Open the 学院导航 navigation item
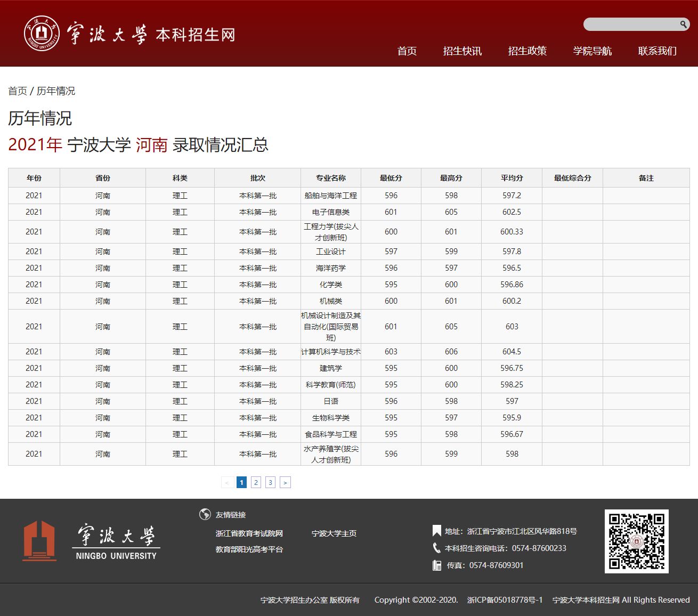698x616 pixels. (x=592, y=51)
